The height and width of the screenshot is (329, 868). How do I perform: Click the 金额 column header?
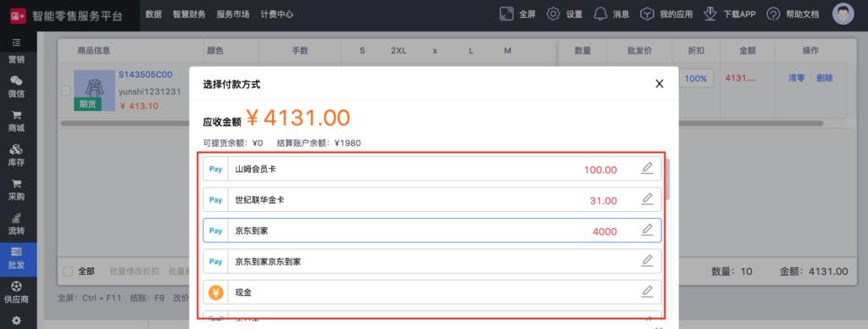pos(748,50)
